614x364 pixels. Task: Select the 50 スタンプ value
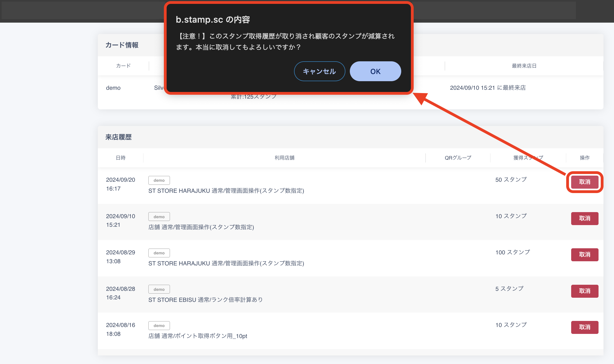point(511,180)
